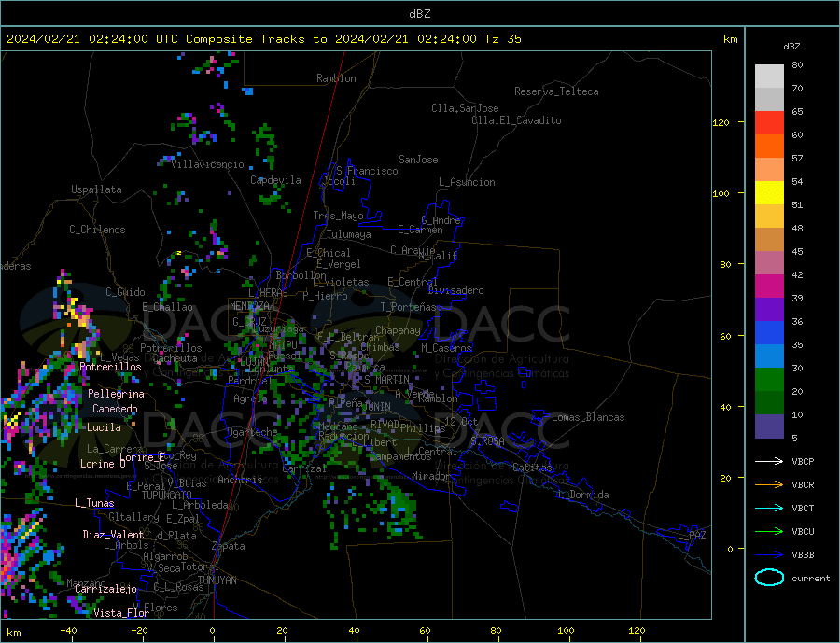
Task: Click the Uspallata map label
Action: (x=96, y=189)
